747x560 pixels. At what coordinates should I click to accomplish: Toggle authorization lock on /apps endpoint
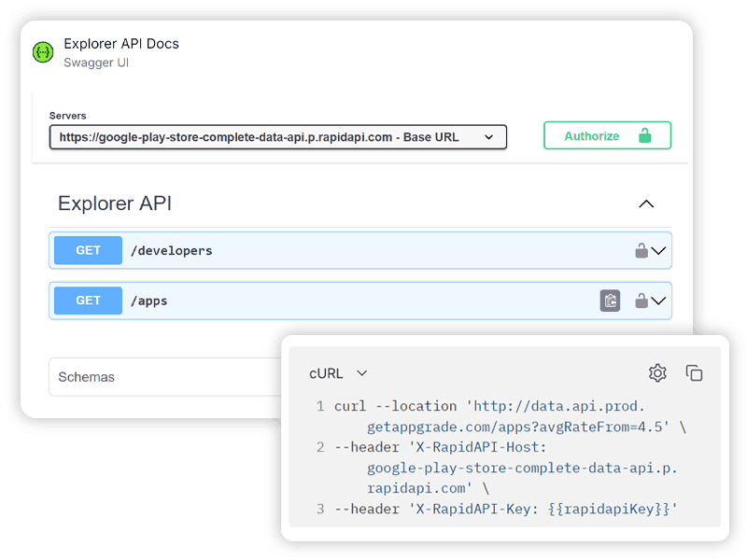[641, 301]
